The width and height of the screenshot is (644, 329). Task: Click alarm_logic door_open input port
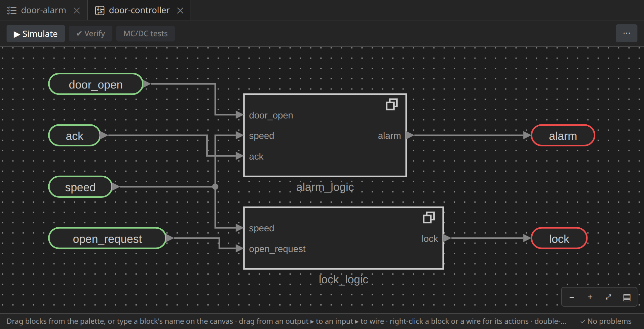point(240,115)
